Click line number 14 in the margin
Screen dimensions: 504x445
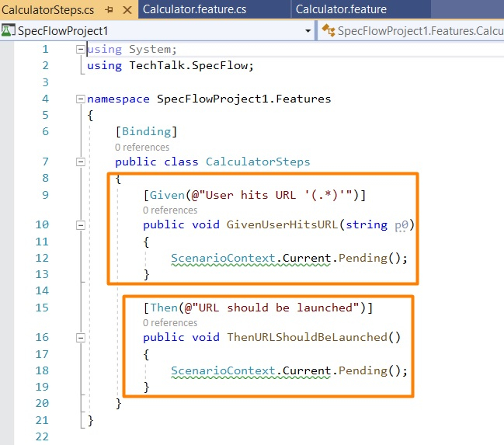pyautogui.click(x=41, y=290)
